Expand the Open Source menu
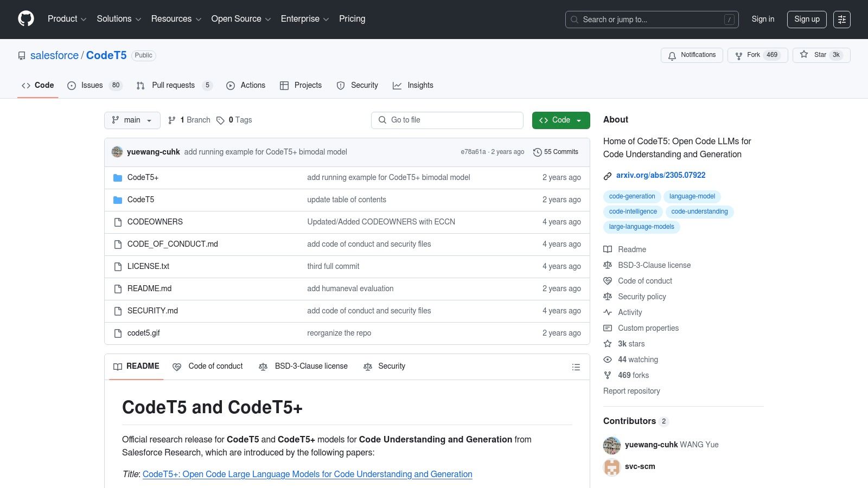 click(241, 19)
